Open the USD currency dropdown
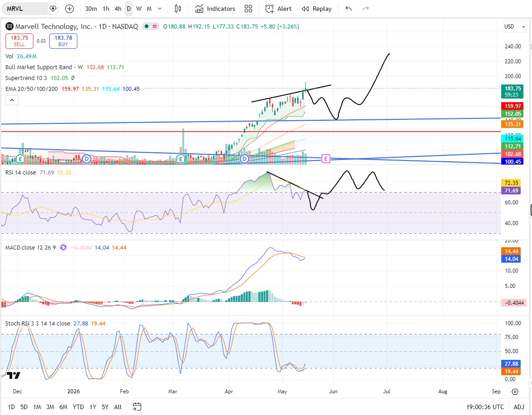This screenshot has height=415, width=532. pos(514,26)
